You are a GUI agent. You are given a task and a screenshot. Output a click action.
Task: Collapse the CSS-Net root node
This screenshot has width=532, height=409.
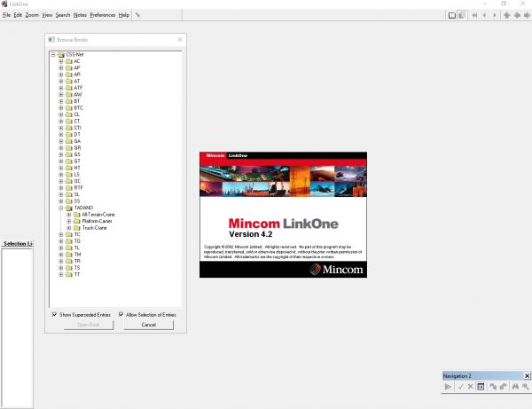[53, 55]
